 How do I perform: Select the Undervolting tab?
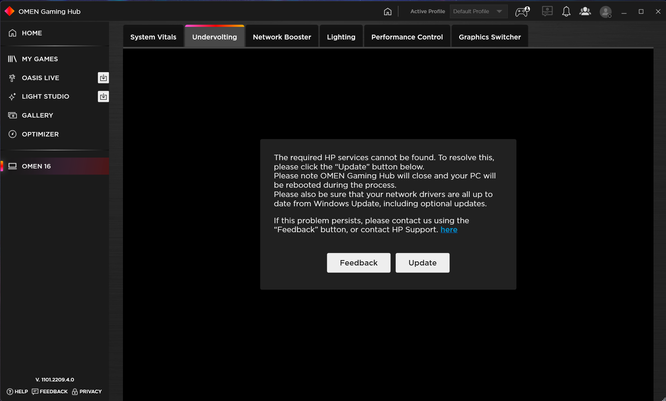tap(214, 37)
